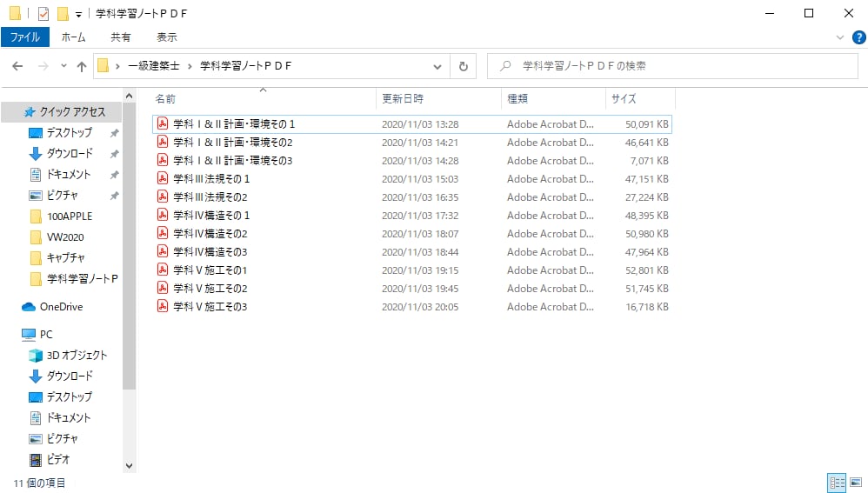The height and width of the screenshot is (493, 868).
Task: Open 学科学習ノートP folder in navigation pane
Action: click(74, 279)
